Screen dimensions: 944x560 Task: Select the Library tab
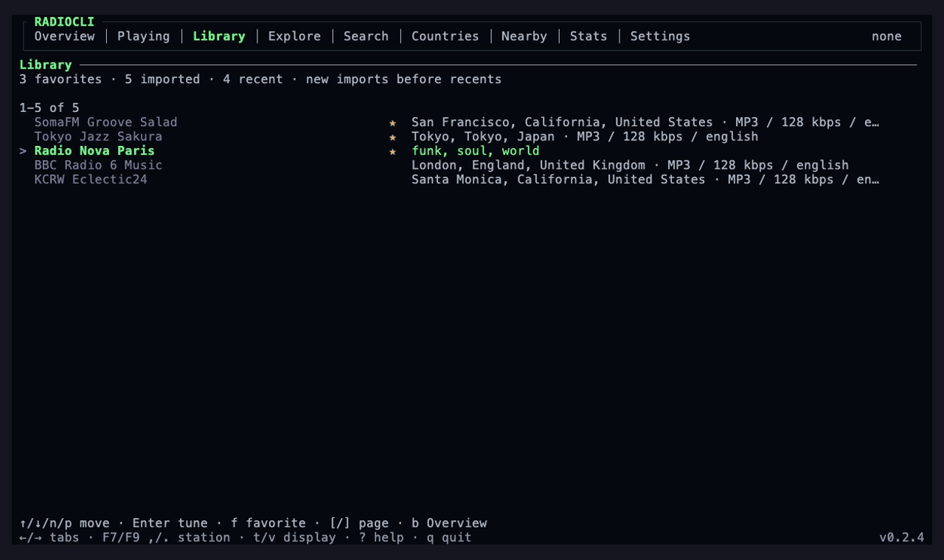tap(219, 36)
